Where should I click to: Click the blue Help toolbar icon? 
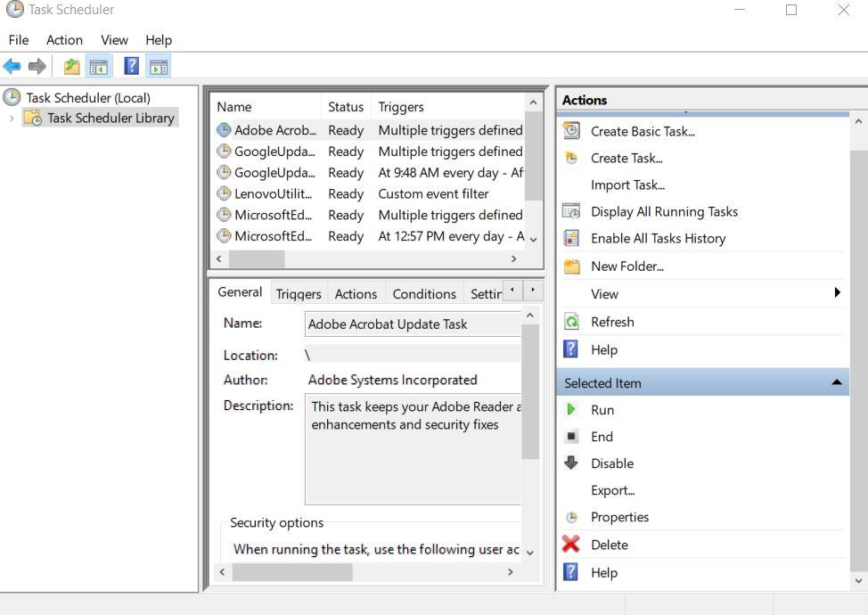[131, 66]
